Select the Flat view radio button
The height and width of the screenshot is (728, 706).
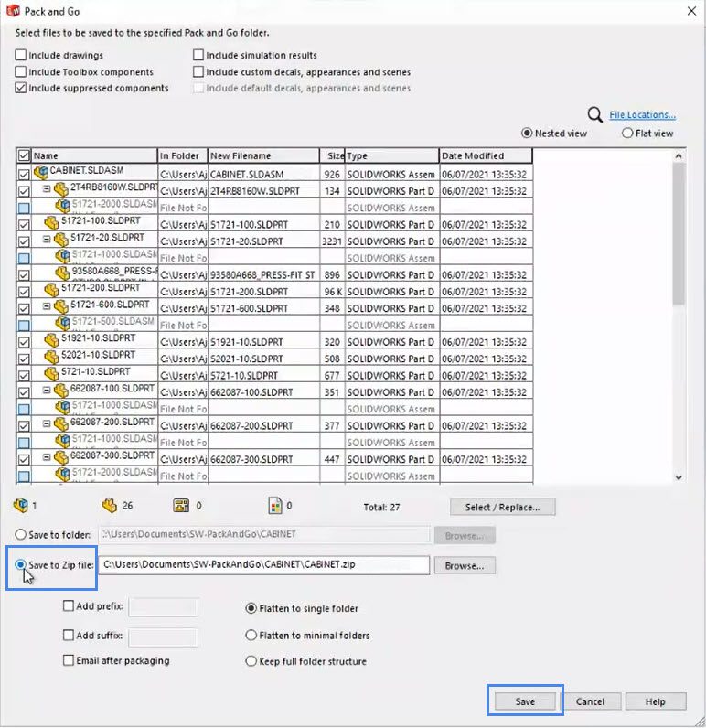(x=627, y=134)
